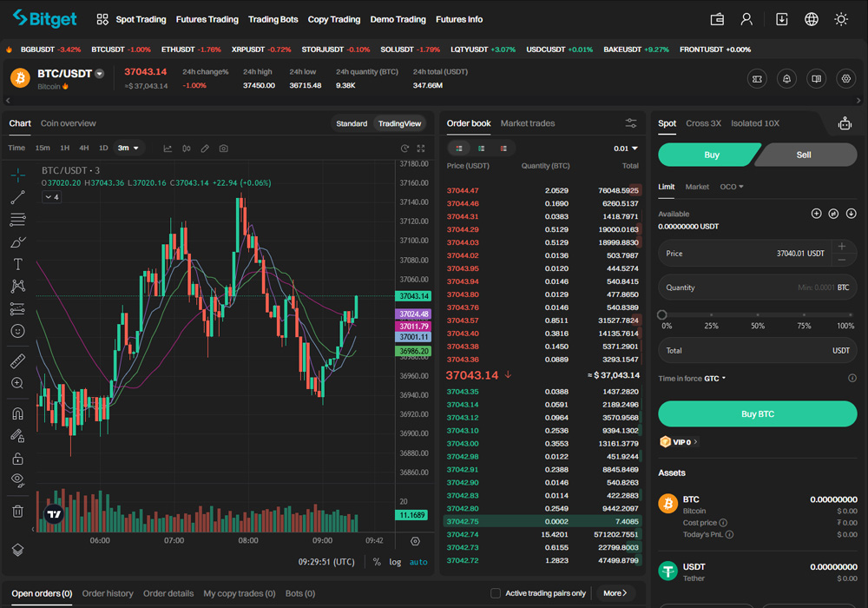Select the brush drawing tool
This screenshot has height=608, width=868.
(x=17, y=242)
